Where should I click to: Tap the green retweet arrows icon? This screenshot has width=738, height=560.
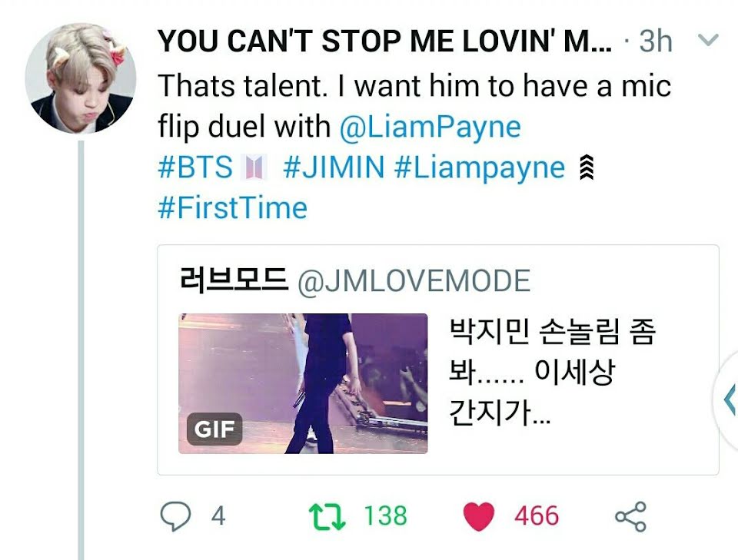[327, 517]
